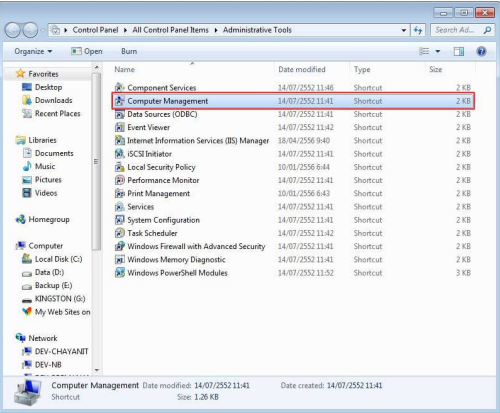Click the Windows Memory Diagnostic icon
Image resolution: width=500 pixels, height=413 pixels.
coord(120,260)
